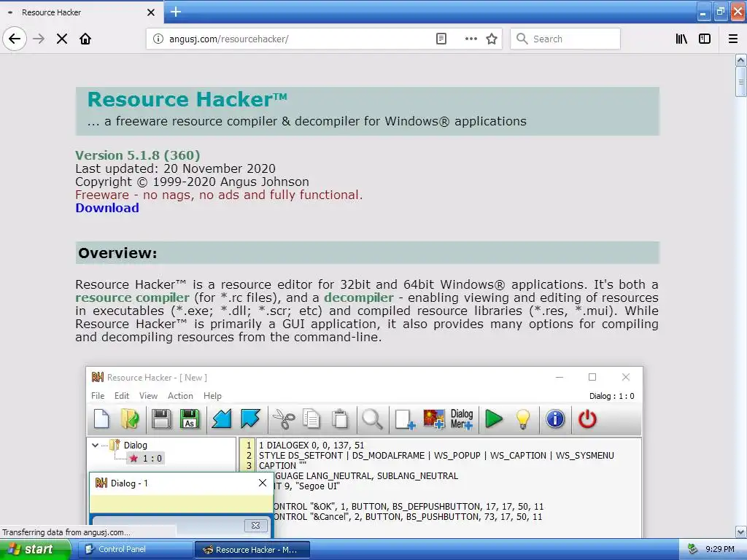Open the Windows start menu
Screen dimensions: 747x560
pos(34,549)
